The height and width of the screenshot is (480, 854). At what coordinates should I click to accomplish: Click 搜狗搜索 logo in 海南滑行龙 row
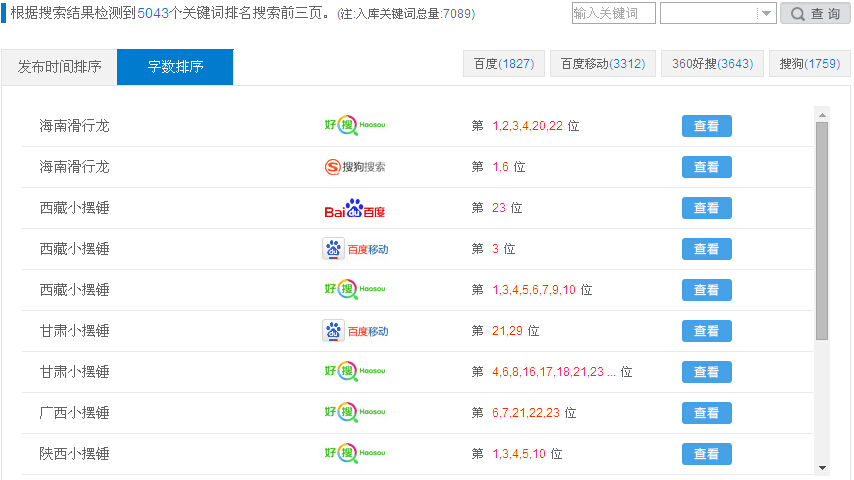(x=355, y=167)
